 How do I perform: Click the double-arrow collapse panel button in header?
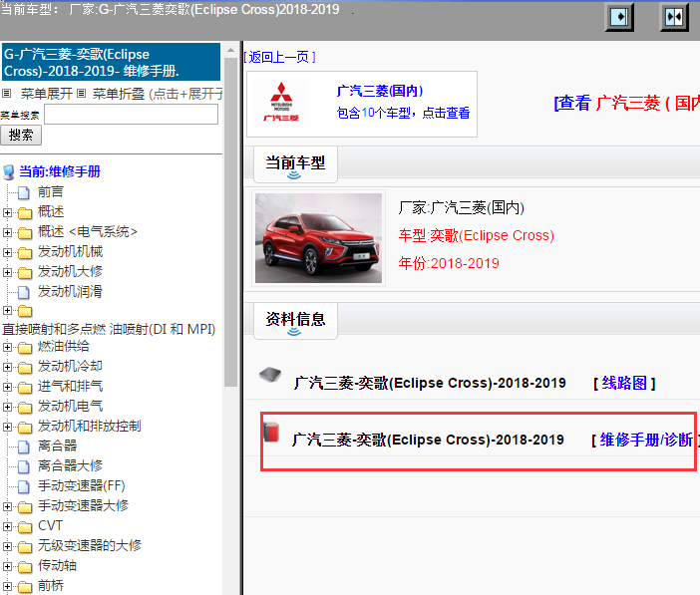(x=674, y=17)
